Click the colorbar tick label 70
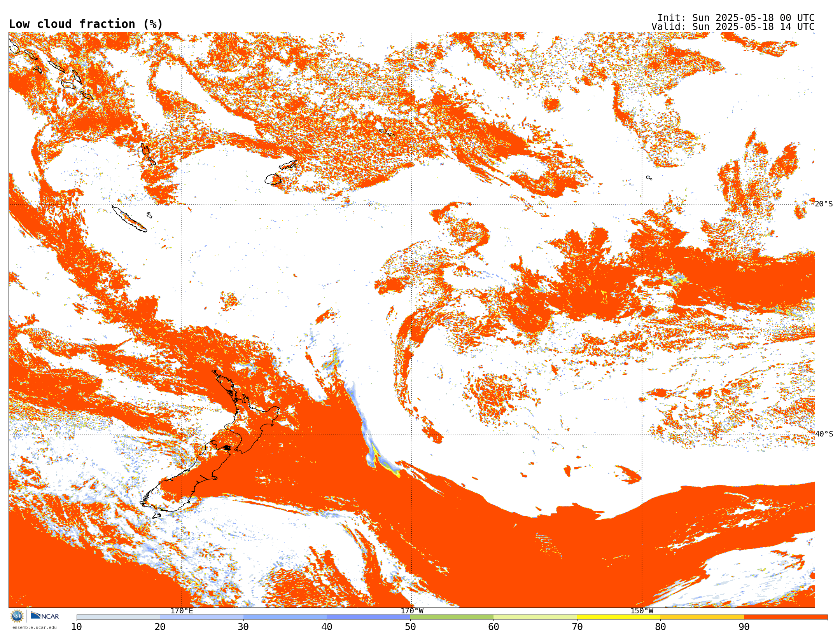Screen dimensions: 840x632 [577, 627]
